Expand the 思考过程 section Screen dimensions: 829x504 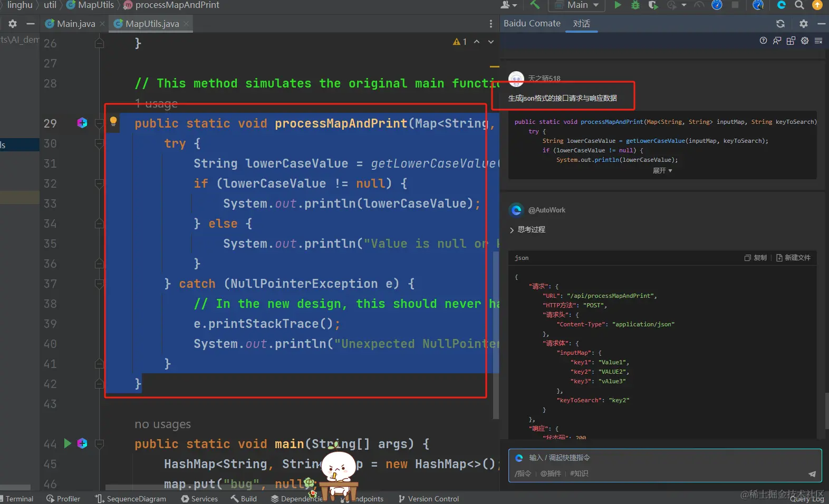tap(527, 229)
